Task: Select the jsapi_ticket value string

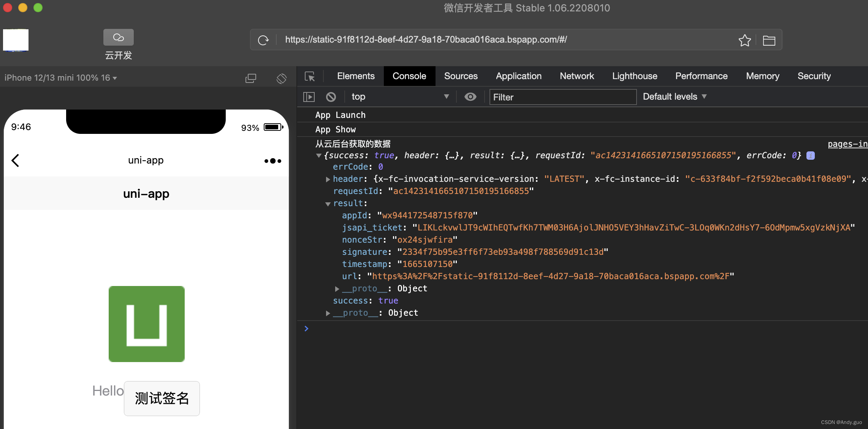Action: pos(634,228)
